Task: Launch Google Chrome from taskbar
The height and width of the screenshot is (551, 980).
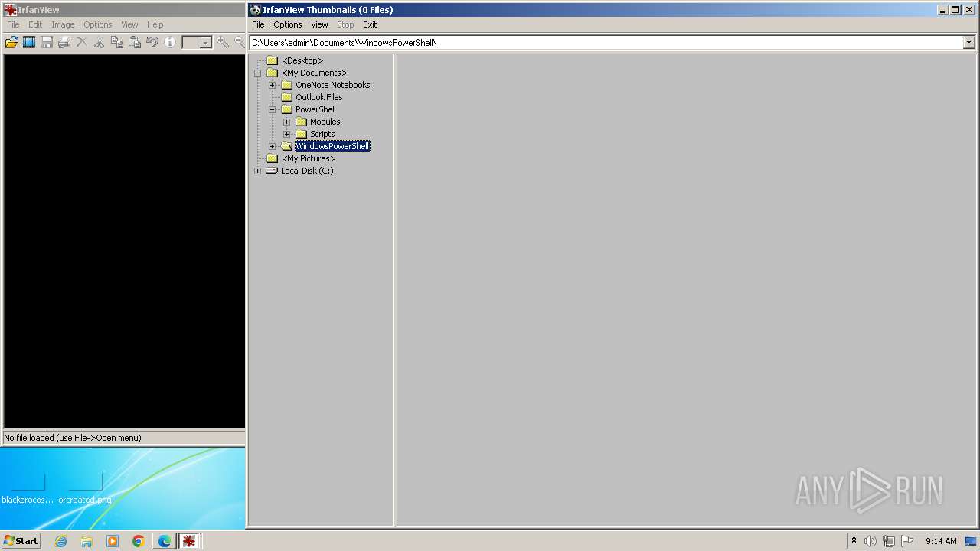Action: 139,541
